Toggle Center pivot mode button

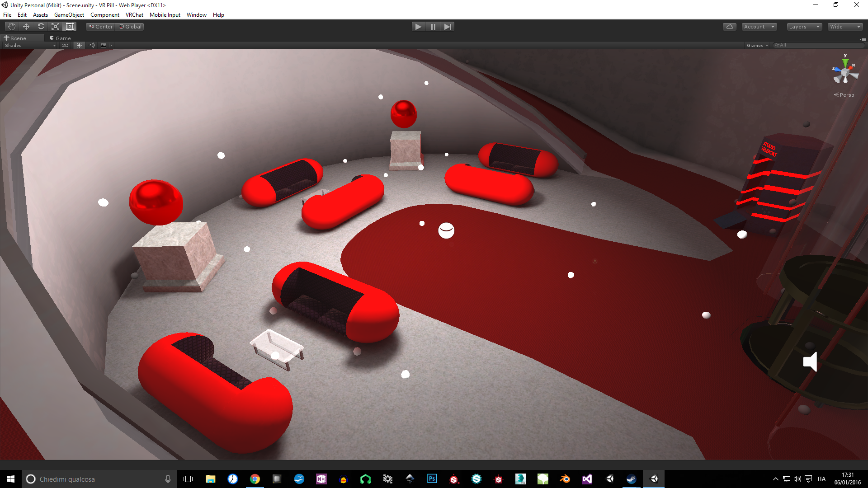pos(101,27)
